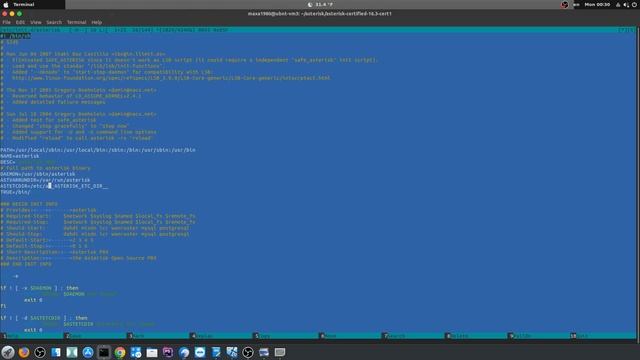Open Launchpad rocket icon in dock
640x360 pixels.
(x=8, y=352)
